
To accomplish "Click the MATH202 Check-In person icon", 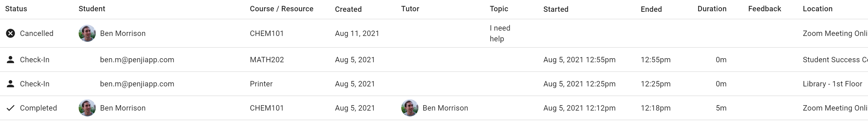I will pyautogui.click(x=10, y=60).
